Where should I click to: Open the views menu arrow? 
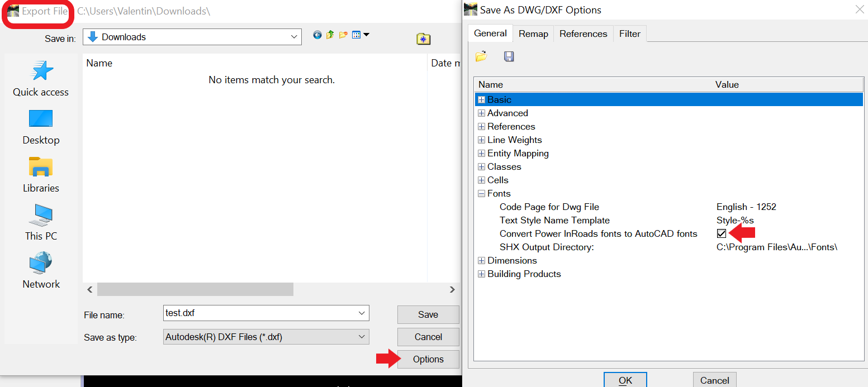pos(366,35)
